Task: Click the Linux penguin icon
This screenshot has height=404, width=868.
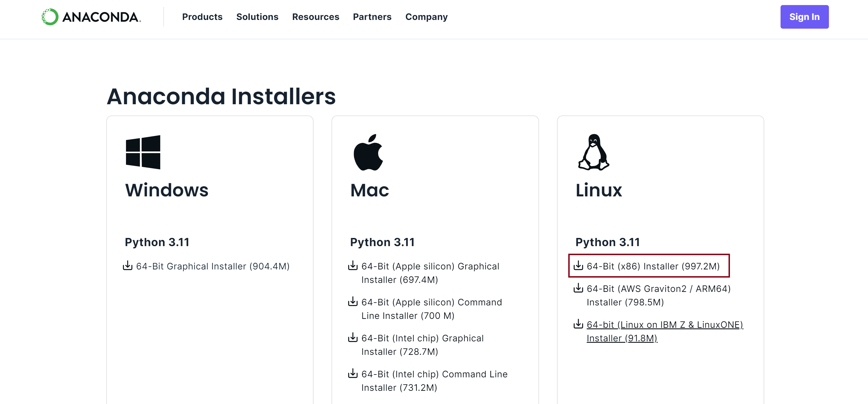Action: (x=594, y=152)
